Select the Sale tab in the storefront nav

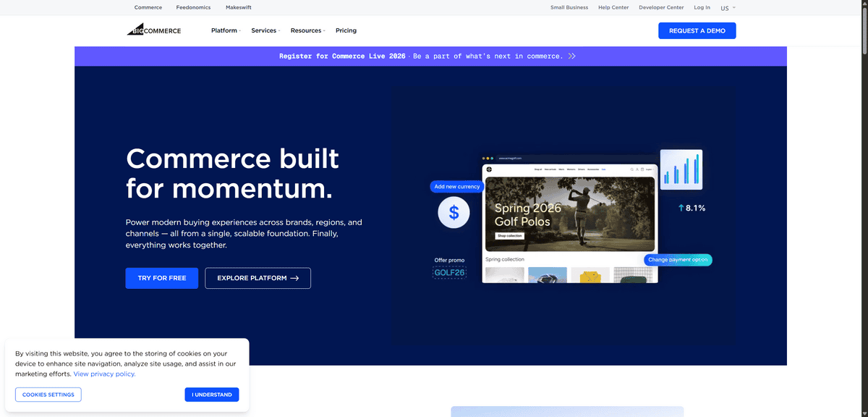point(603,169)
